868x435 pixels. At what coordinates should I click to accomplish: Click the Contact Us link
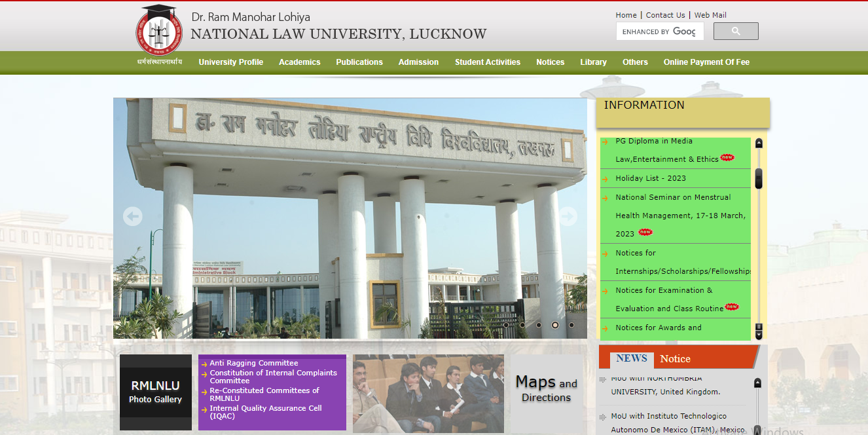click(666, 15)
